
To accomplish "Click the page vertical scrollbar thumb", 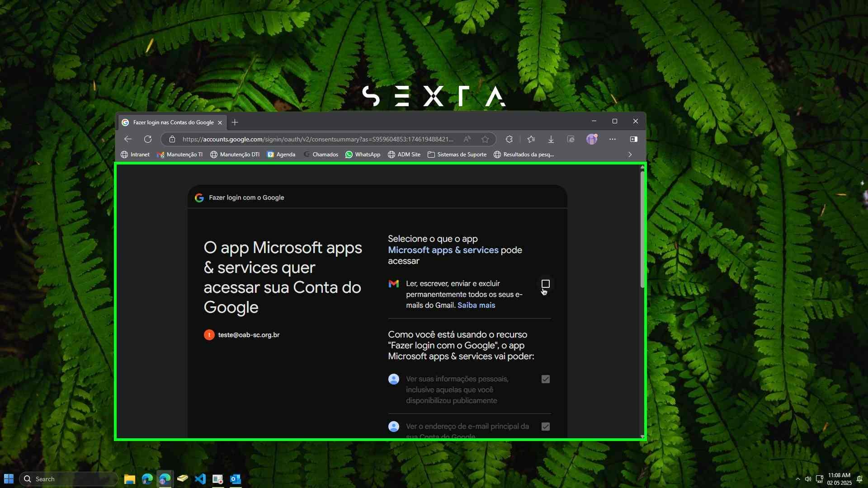I will [642, 229].
